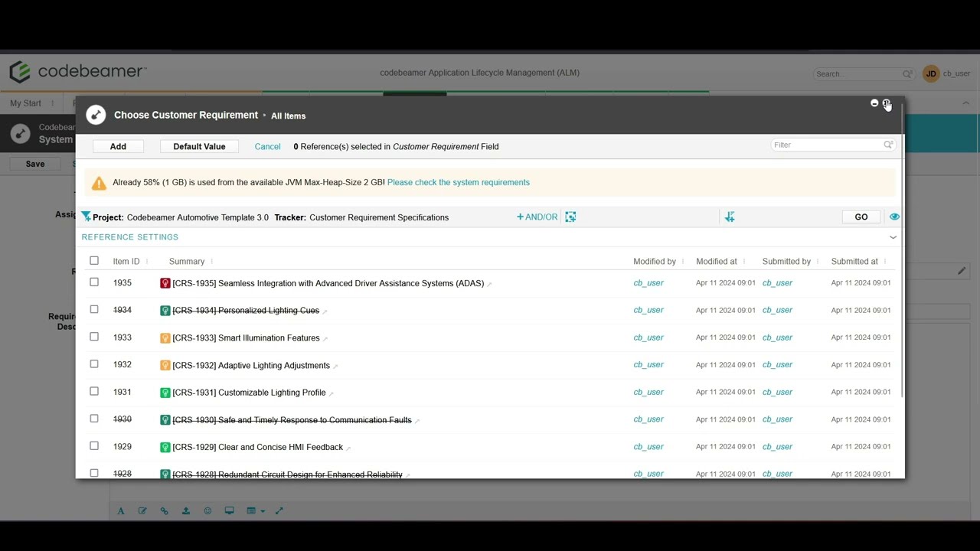The height and width of the screenshot is (551, 980).
Task: Click the Item ID column header
Action: point(126,262)
